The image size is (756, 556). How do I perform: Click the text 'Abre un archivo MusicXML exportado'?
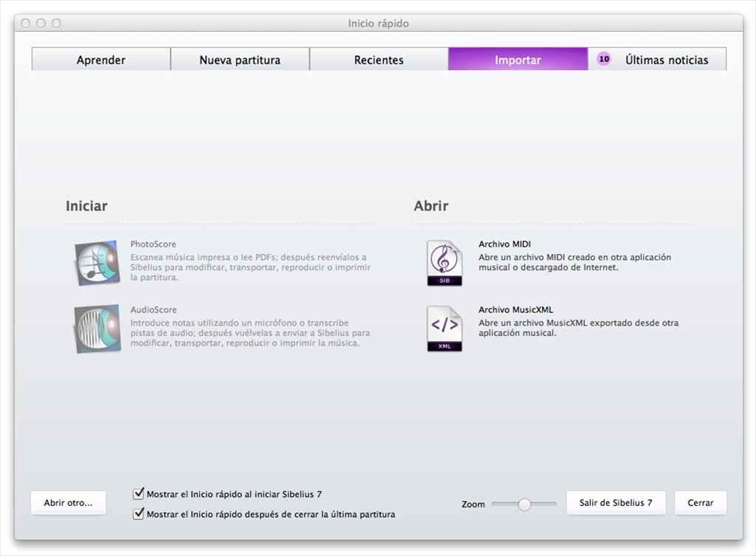578,328
